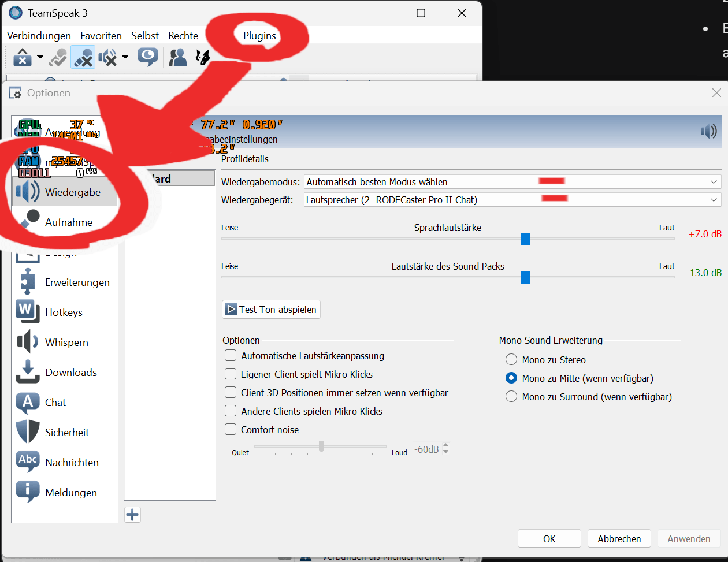This screenshot has width=728, height=562.
Task: Select the Sicherheit category label
Action: point(67,433)
